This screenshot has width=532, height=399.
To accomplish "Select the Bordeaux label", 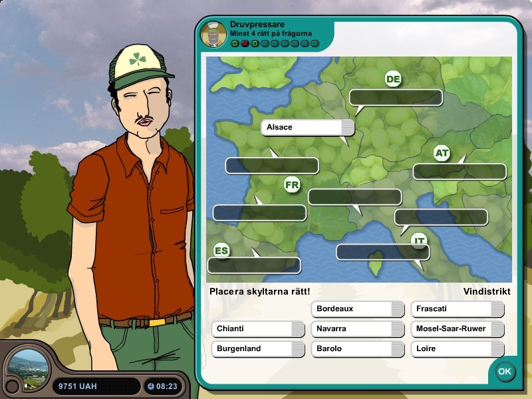I will pos(358,309).
